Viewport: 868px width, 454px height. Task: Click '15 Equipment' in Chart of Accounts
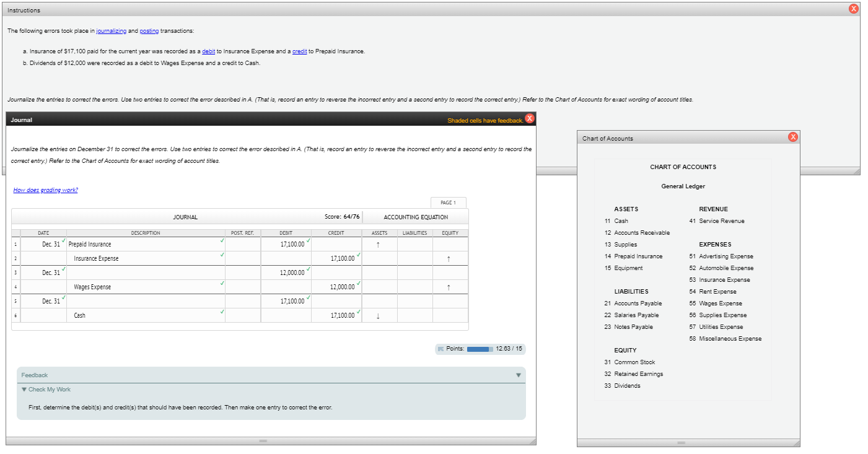coord(623,268)
